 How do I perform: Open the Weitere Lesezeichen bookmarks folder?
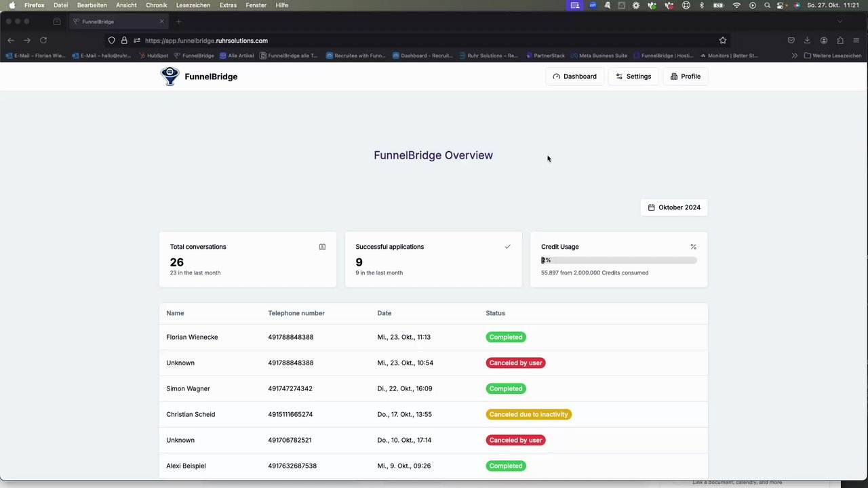833,56
